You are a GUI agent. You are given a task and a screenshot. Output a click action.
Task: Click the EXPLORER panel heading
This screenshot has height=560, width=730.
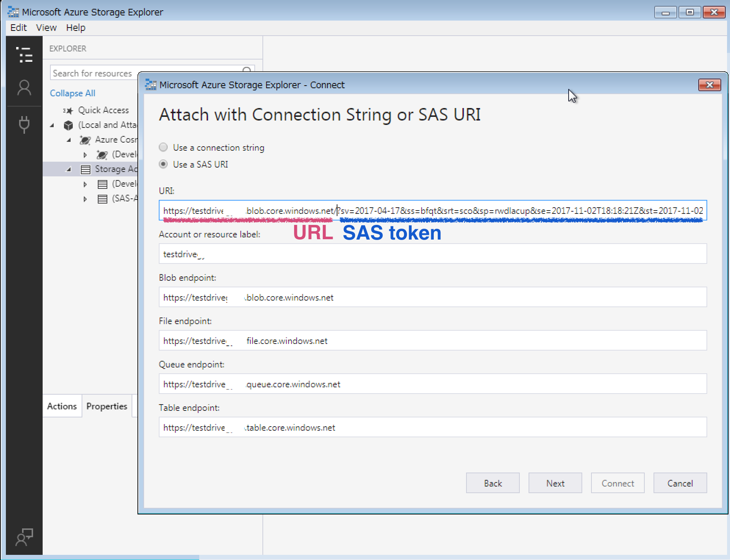coord(68,49)
